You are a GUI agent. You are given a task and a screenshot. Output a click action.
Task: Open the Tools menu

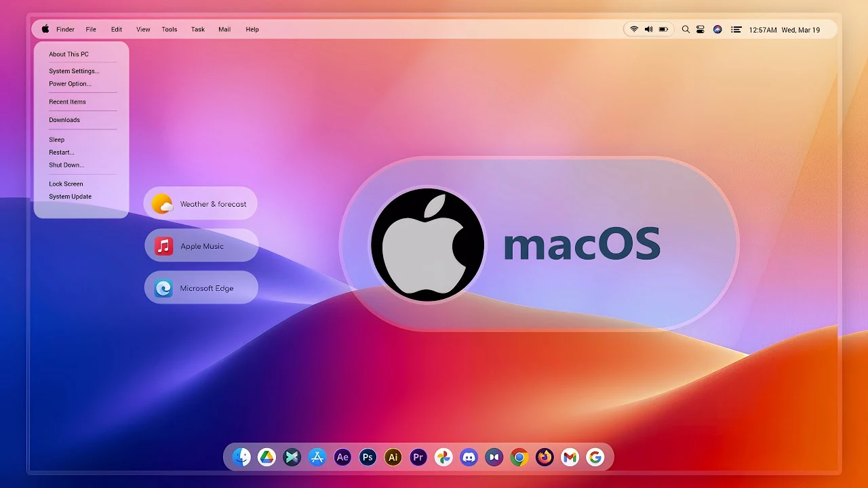coord(170,29)
